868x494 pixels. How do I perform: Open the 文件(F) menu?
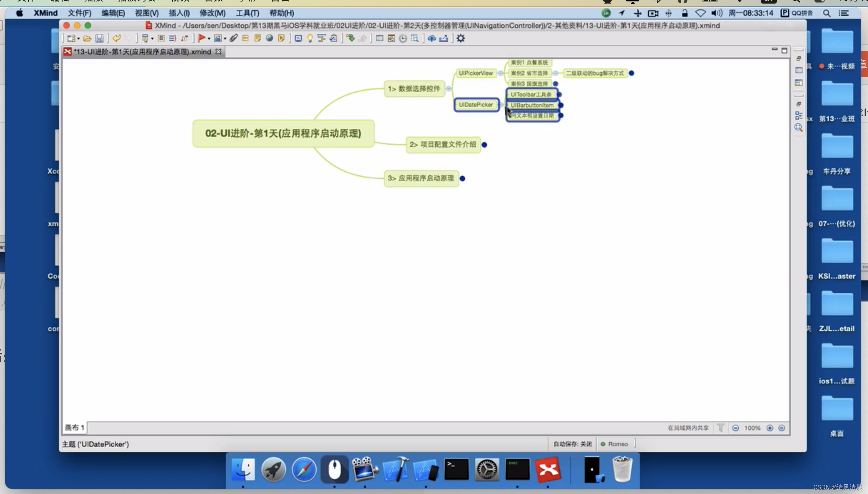click(80, 13)
